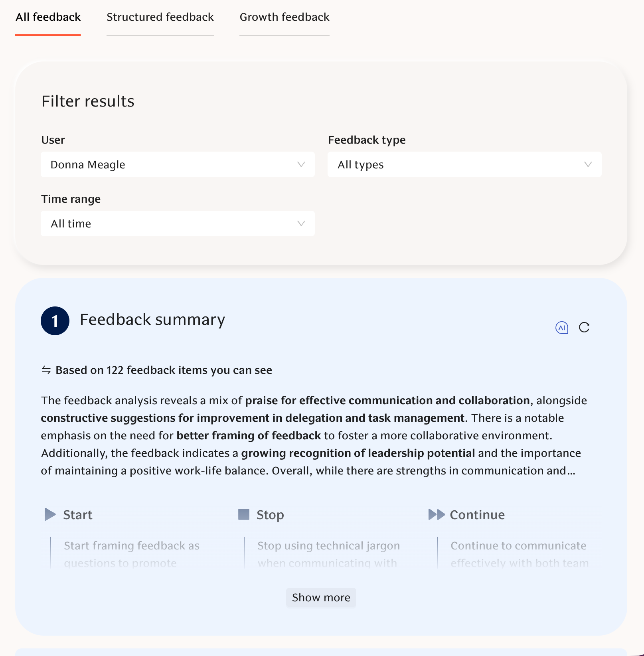Click the step number 1 badge

(55, 321)
